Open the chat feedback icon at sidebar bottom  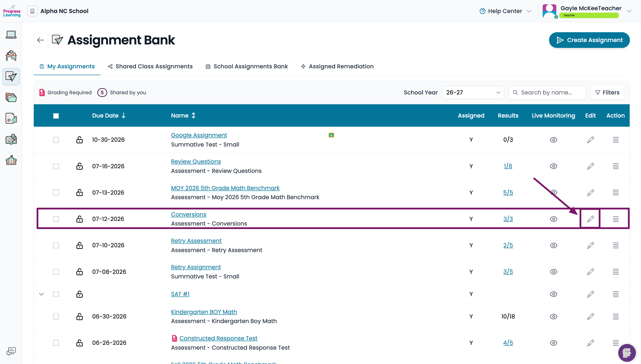11,351
